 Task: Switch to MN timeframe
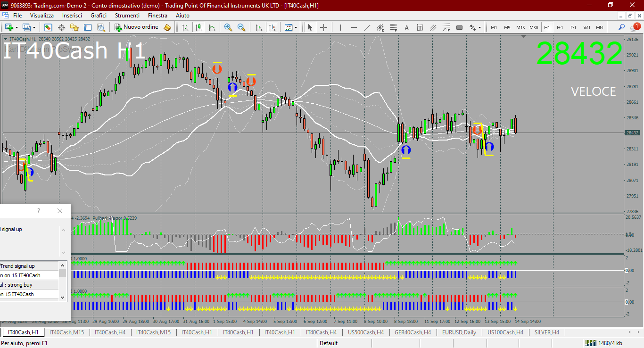(600, 27)
